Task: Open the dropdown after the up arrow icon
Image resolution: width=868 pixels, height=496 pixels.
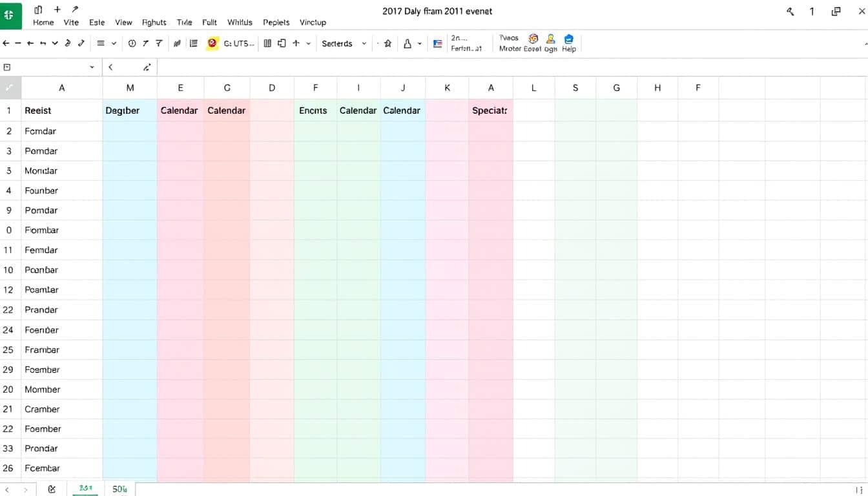Action: (x=309, y=43)
